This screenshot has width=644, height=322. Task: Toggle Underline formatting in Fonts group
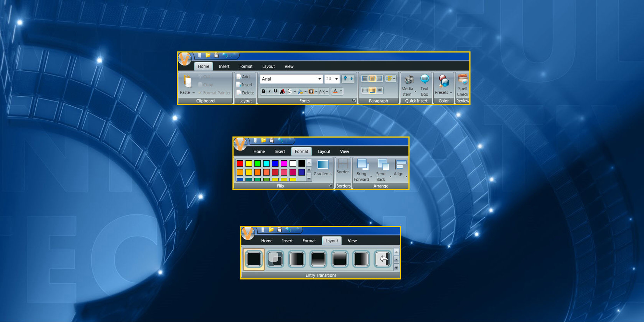275,91
